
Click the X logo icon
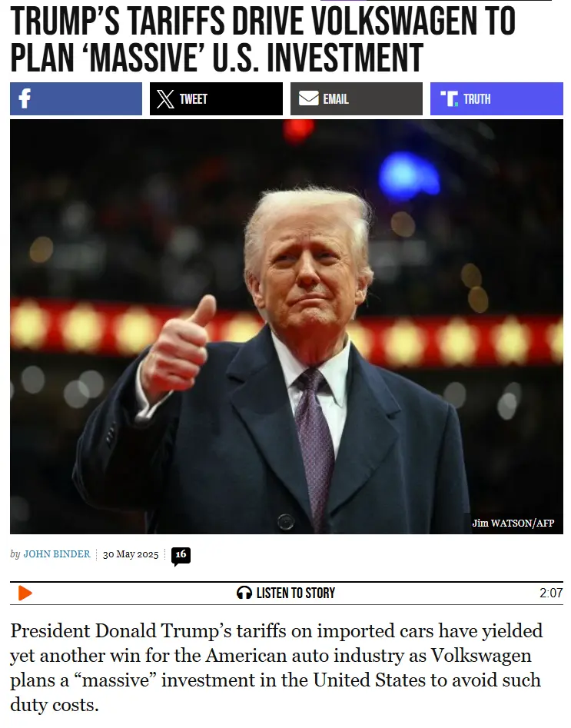point(165,99)
